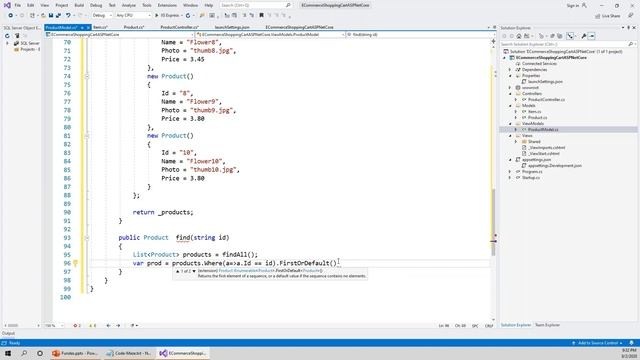This screenshot has width=640, height=360.
Task: Expand the Shared folder
Action: [x=516, y=142]
